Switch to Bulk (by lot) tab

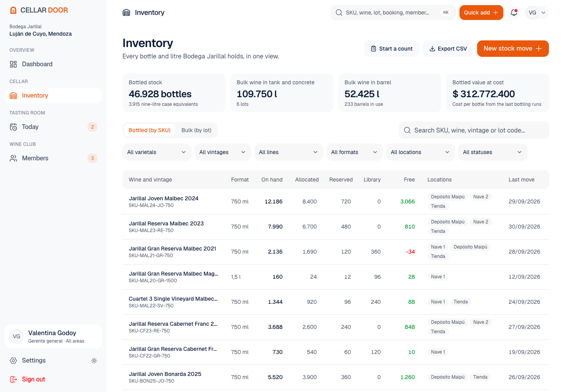(x=196, y=130)
